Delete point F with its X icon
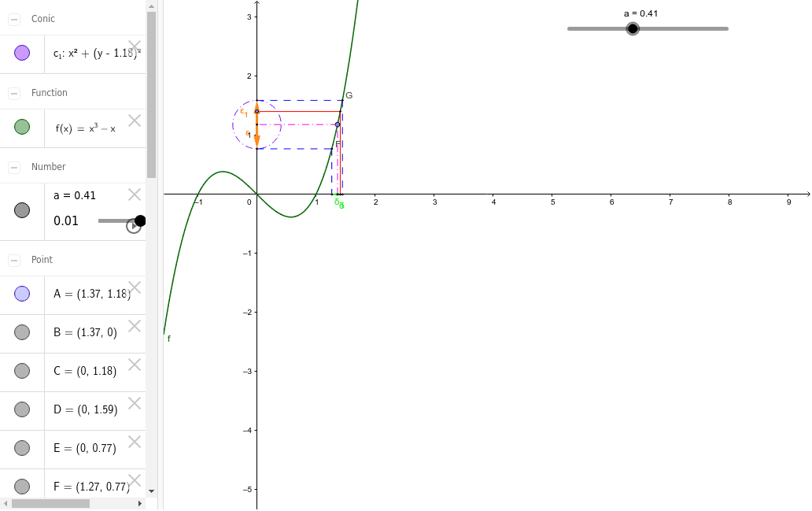The width and height of the screenshot is (812, 511). [135, 480]
